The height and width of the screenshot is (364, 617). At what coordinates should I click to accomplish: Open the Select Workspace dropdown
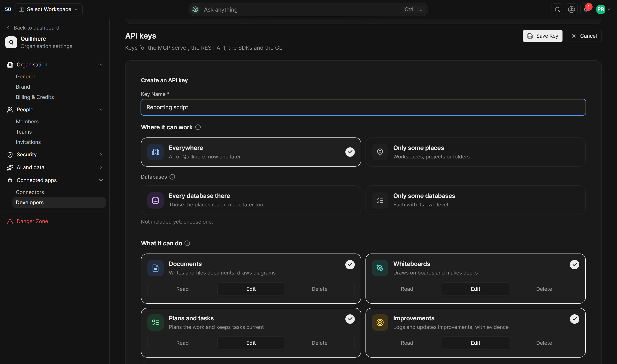(49, 9)
